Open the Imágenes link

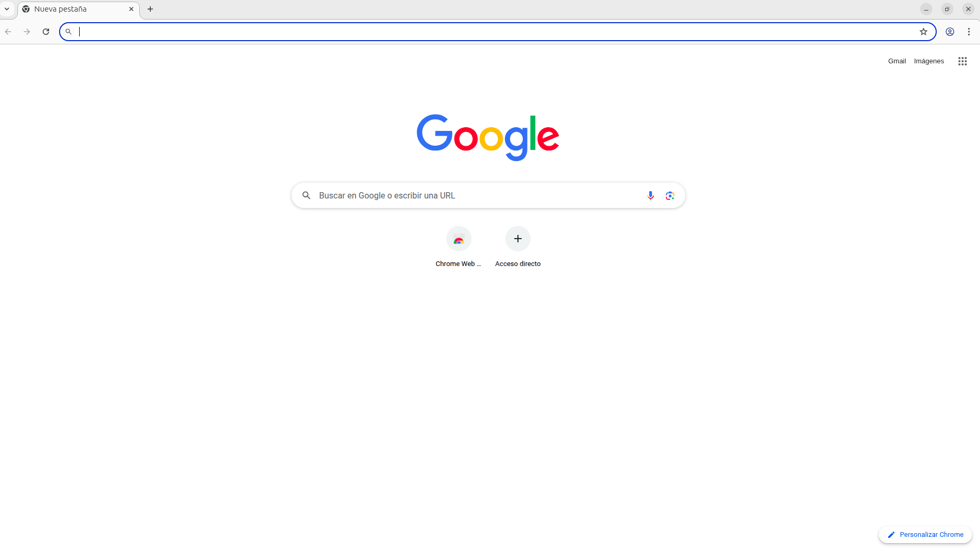(x=929, y=61)
